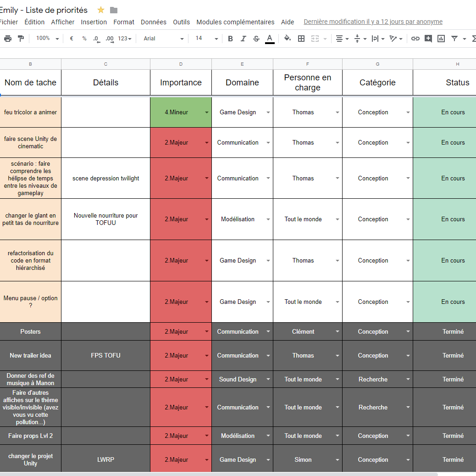Open the Outils menu

181,22
